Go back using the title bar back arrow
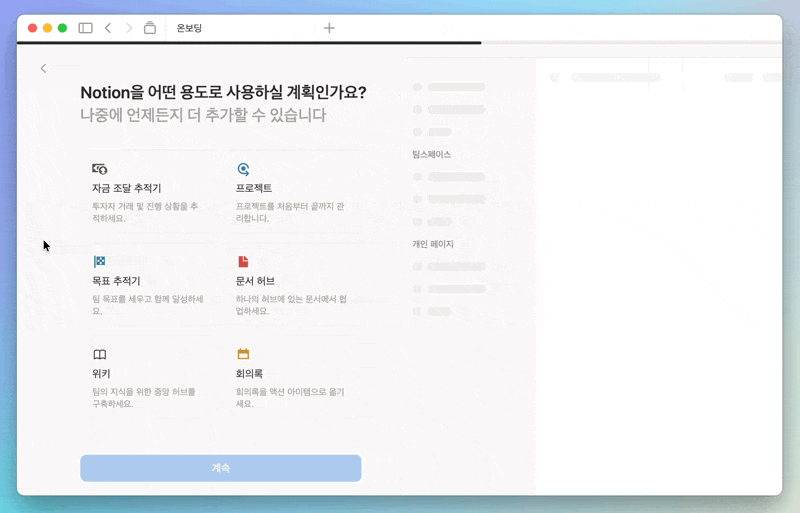 point(108,28)
